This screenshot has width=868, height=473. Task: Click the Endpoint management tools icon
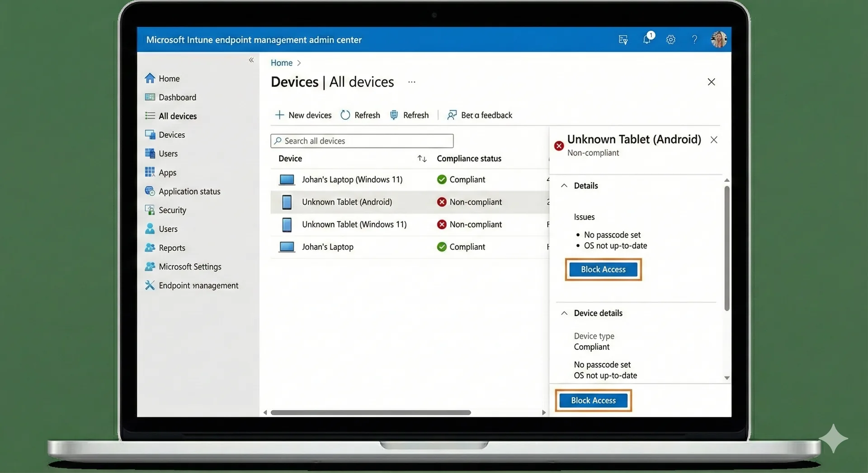pos(150,286)
